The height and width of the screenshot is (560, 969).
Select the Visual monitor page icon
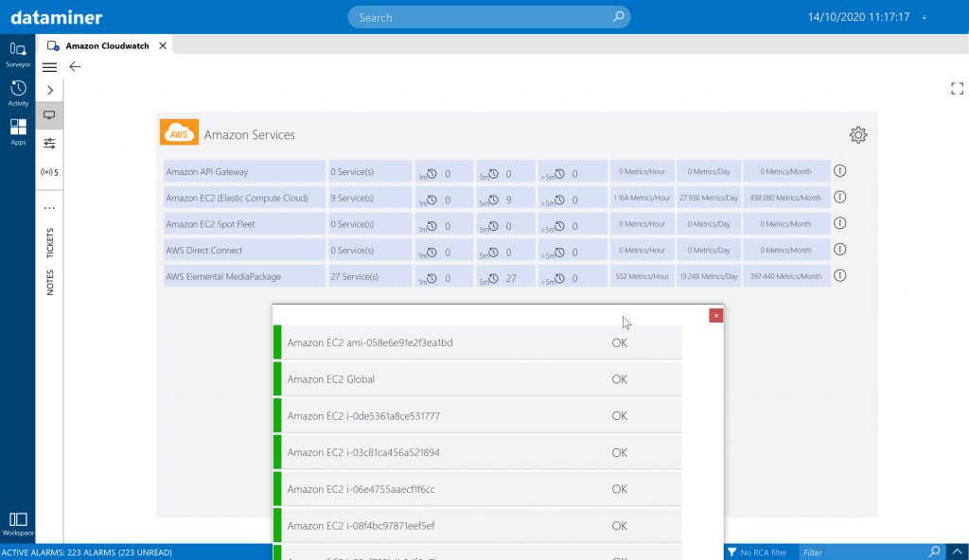click(49, 115)
